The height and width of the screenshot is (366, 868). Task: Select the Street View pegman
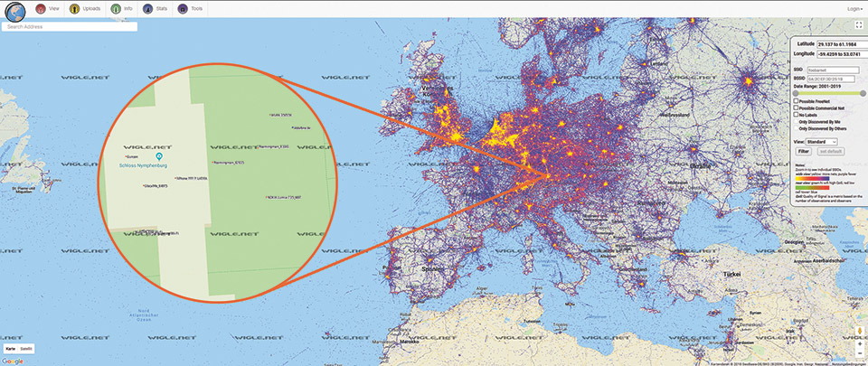859,331
